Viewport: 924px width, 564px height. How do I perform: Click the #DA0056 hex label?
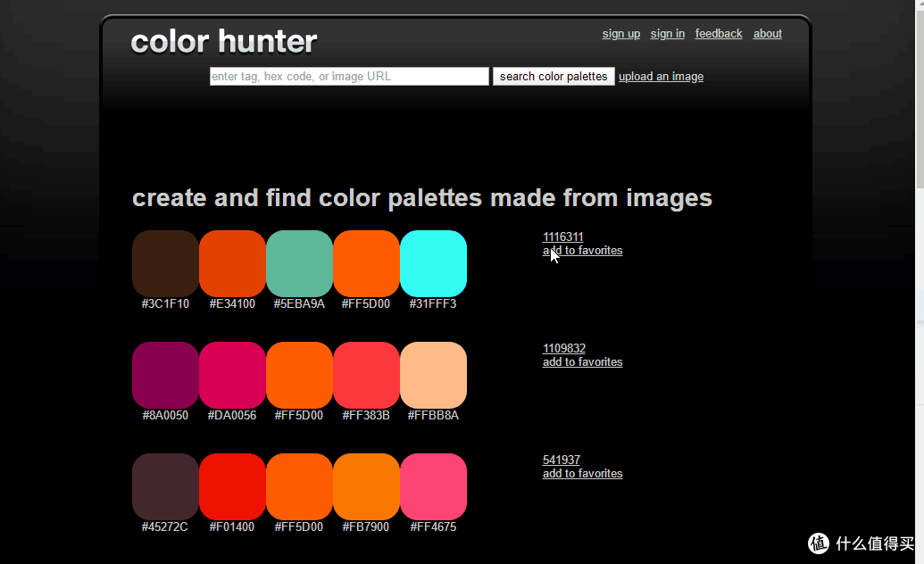click(x=231, y=416)
